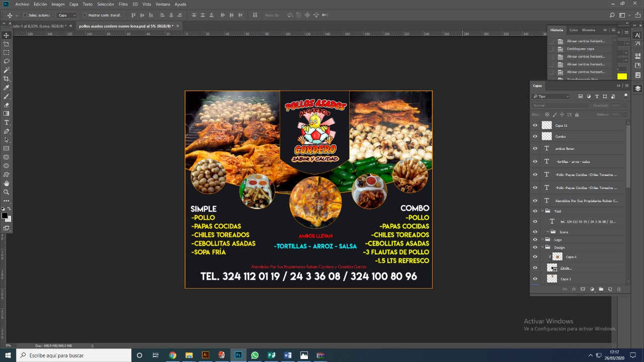Click the Windows search box
This screenshot has height=362, width=644.
[x=73, y=355]
